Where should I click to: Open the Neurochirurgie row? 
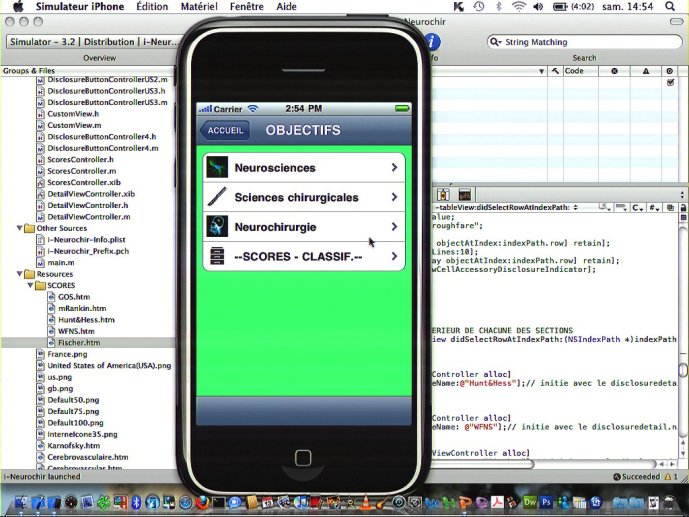304,227
